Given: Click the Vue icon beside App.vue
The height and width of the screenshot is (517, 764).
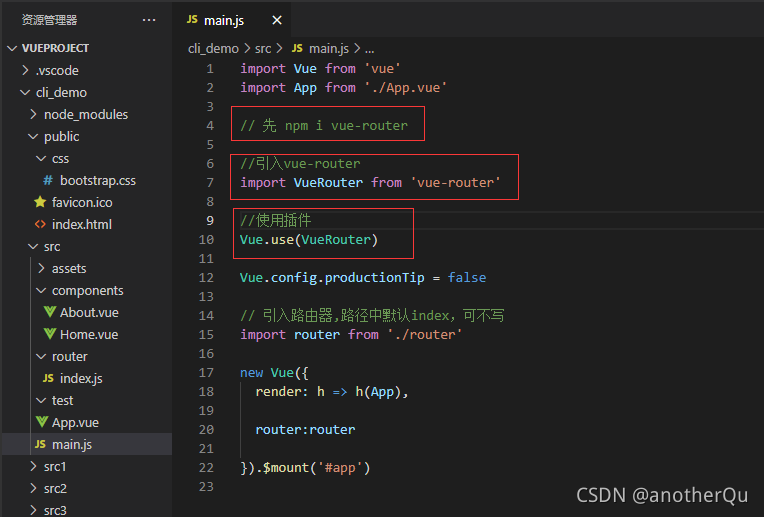Looking at the screenshot, I should pos(42,422).
